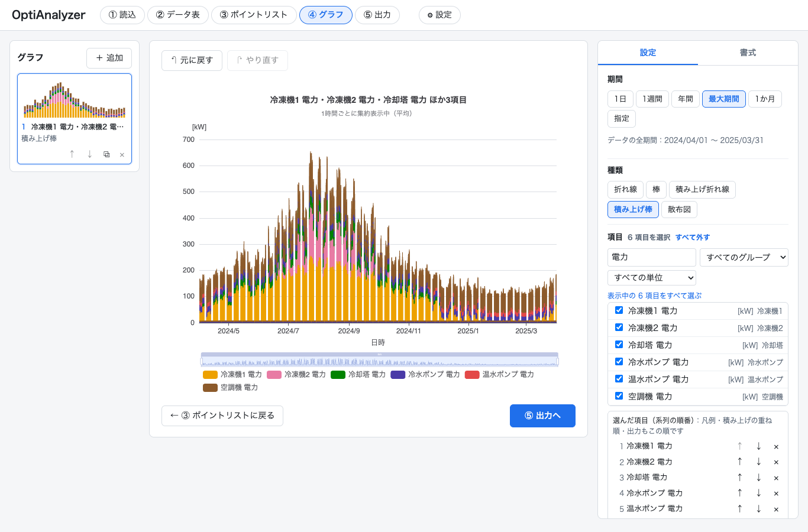Duplicate the stacked bar graph card

pos(106,154)
